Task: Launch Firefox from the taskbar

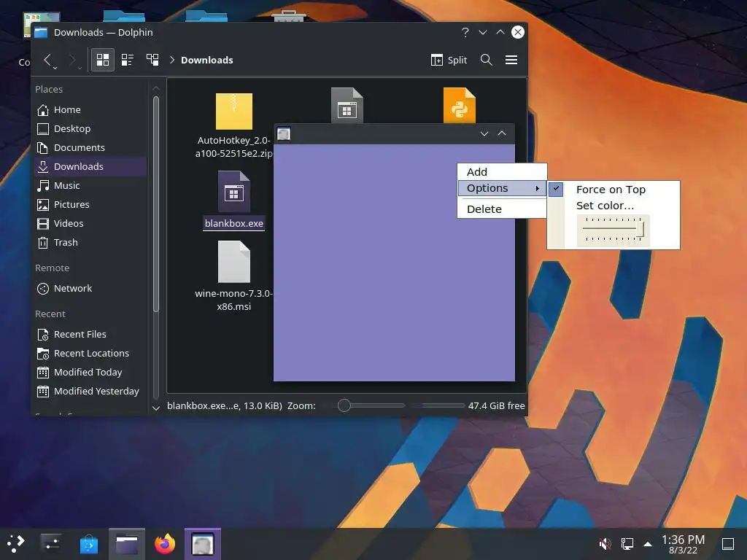Action: [x=165, y=544]
